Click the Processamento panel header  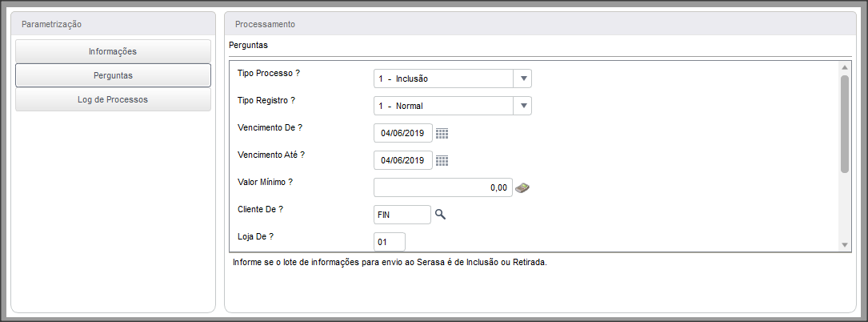tap(540, 24)
